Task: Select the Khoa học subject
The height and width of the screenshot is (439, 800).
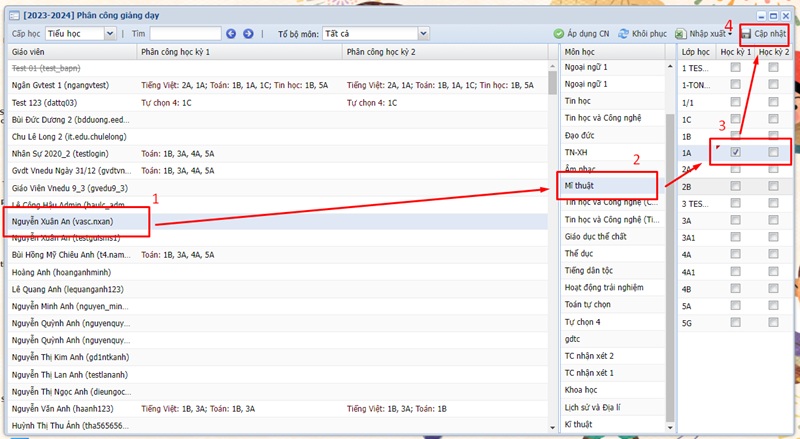Action: coord(581,390)
